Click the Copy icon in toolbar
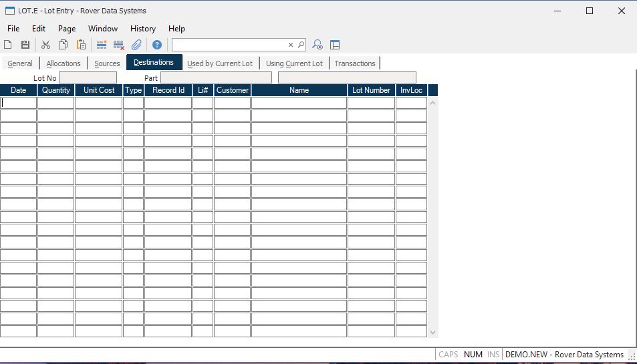 click(x=63, y=45)
